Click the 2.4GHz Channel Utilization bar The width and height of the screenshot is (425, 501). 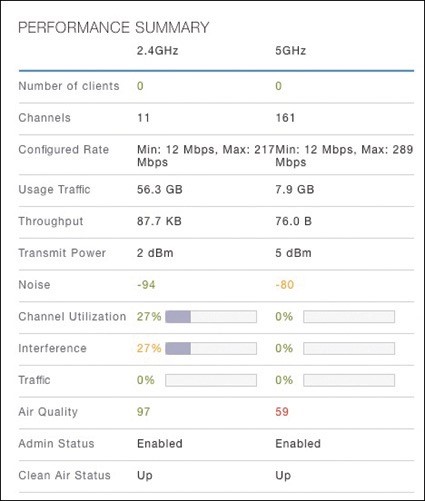tap(211, 317)
